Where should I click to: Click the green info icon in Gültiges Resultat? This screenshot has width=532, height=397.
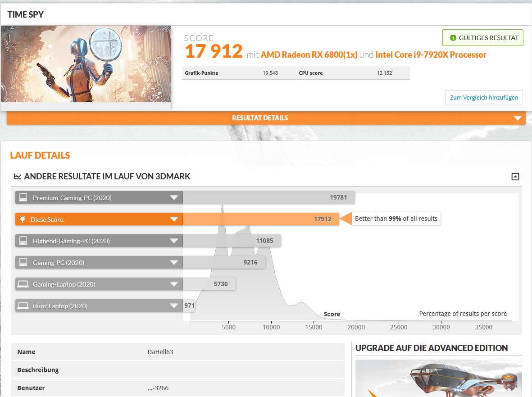click(453, 38)
